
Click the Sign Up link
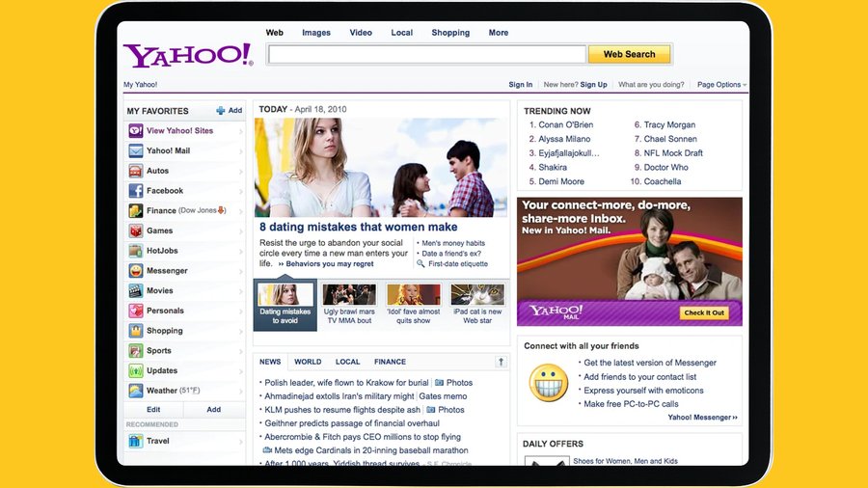[594, 85]
